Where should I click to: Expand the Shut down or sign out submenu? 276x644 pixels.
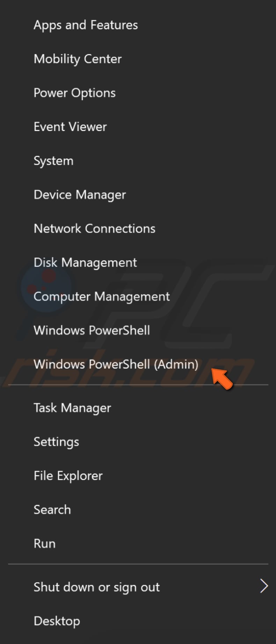click(x=264, y=586)
